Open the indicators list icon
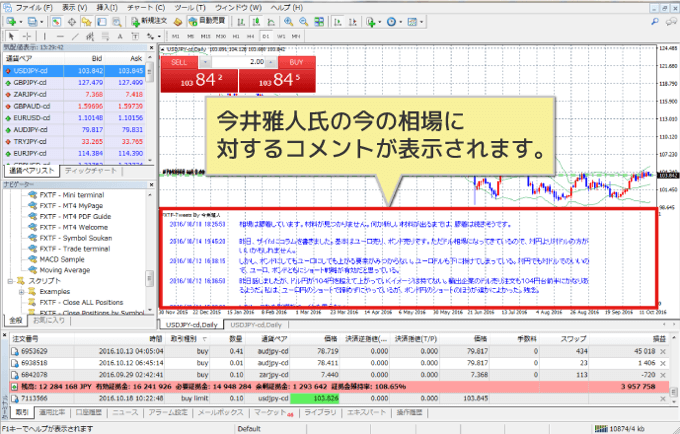This screenshot has width=680, height=434. click(370, 22)
